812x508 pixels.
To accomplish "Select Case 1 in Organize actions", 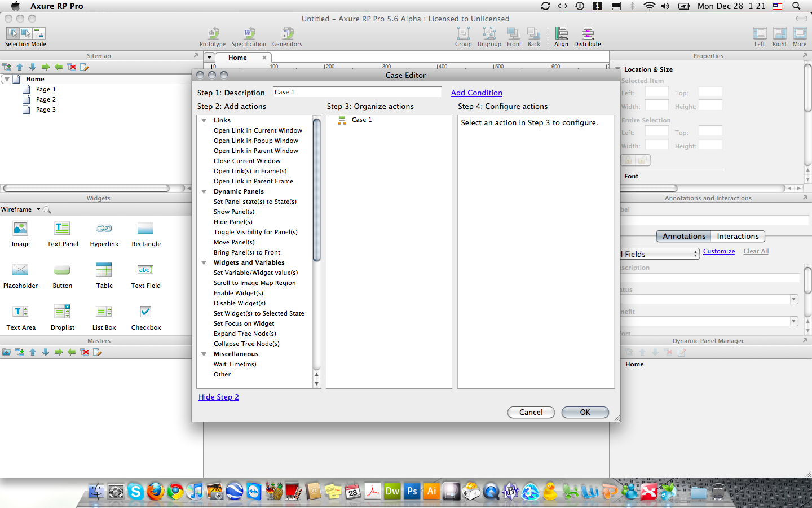I will 361,120.
